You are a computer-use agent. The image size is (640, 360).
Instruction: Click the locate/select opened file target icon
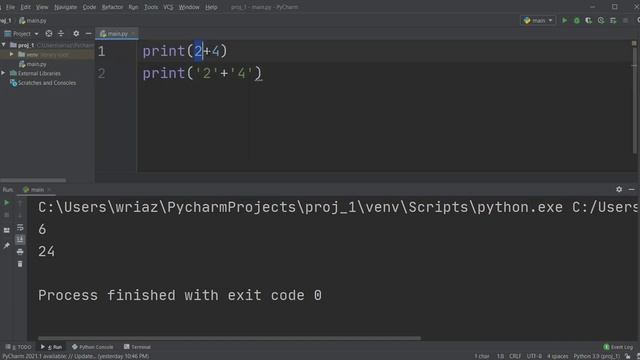point(49,34)
